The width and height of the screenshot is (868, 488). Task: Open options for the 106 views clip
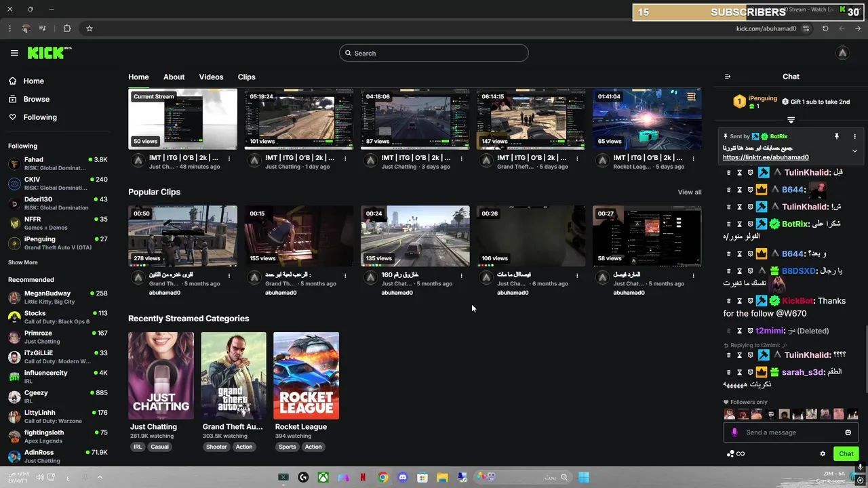pos(577,275)
